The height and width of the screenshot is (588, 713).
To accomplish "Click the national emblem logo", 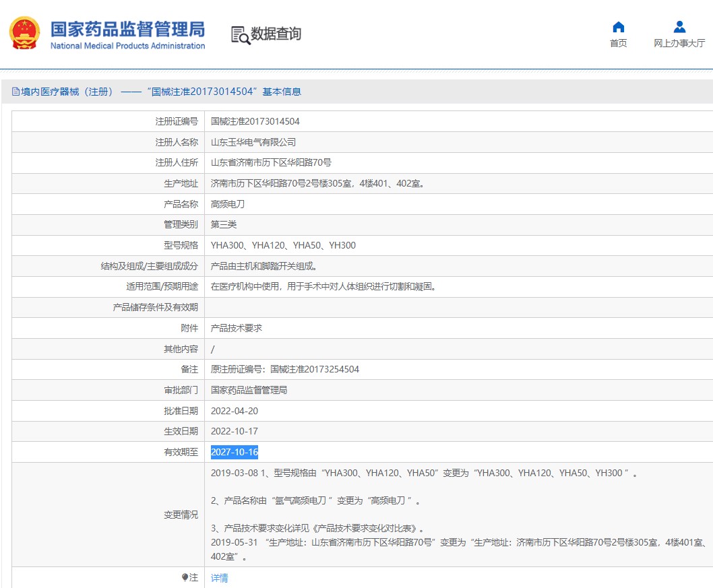I will tap(24, 34).
